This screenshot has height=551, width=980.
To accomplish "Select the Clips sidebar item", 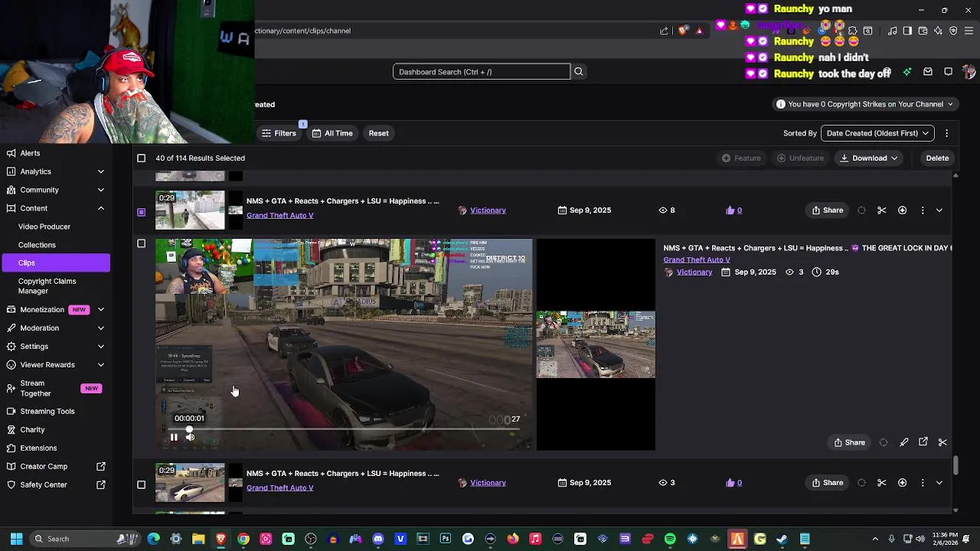I will click(x=55, y=263).
